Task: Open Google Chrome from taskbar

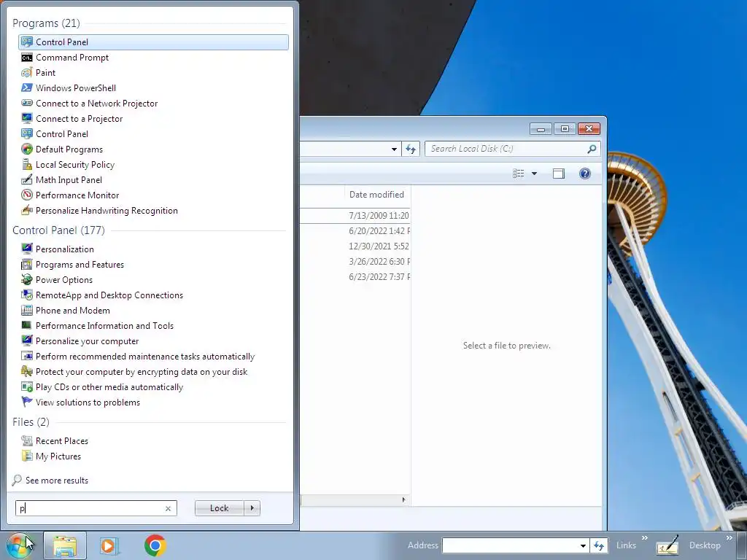Action: [x=155, y=545]
